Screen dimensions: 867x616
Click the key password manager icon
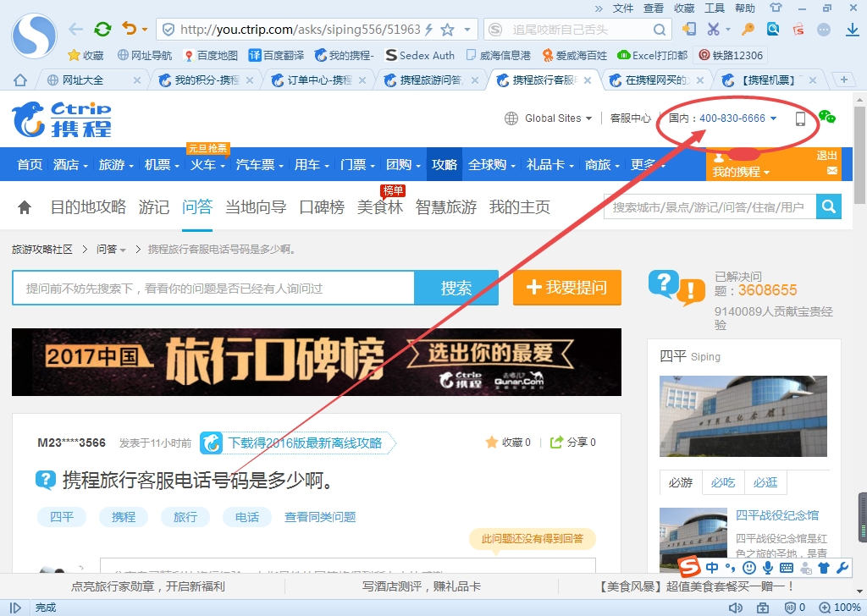748,29
